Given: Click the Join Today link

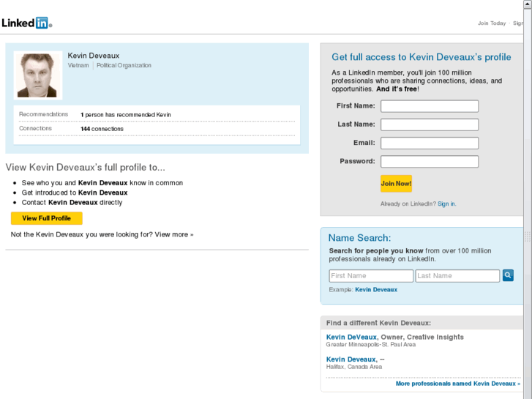Looking at the screenshot, I should click(x=492, y=23).
